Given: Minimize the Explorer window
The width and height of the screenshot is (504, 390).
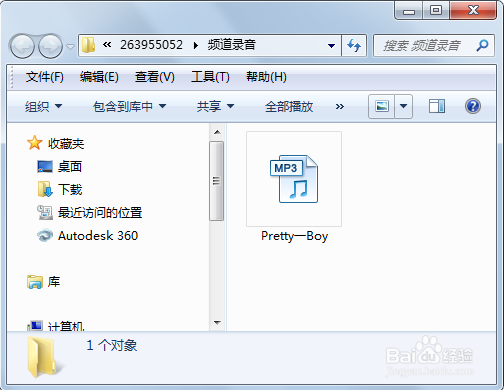Looking at the screenshot, I should tap(409, 10).
